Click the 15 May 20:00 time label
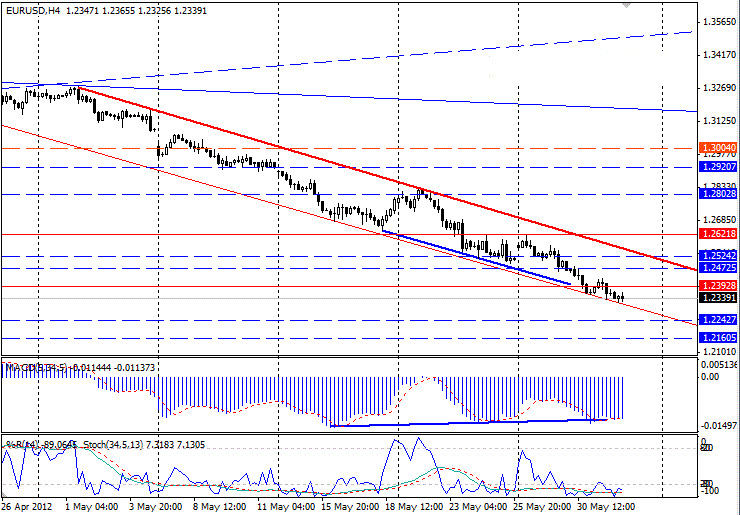Viewport: 740px width, 515px height. coord(349,507)
